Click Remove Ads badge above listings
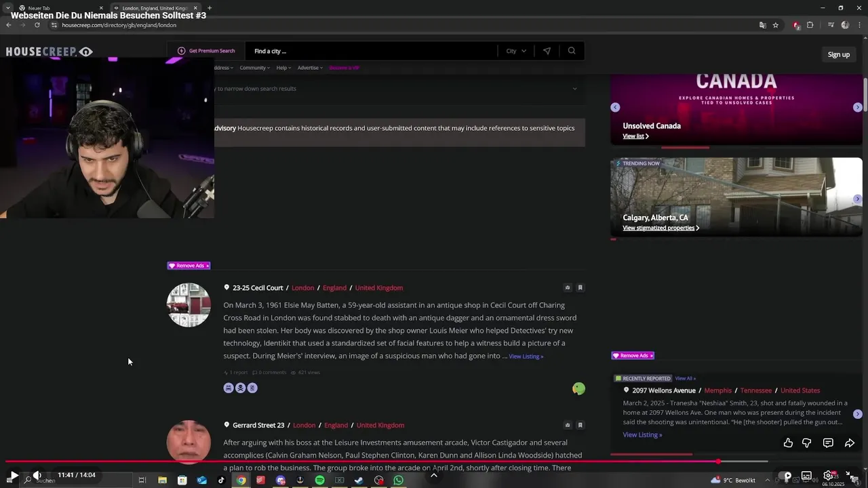The height and width of the screenshot is (488, 868). 189,266
